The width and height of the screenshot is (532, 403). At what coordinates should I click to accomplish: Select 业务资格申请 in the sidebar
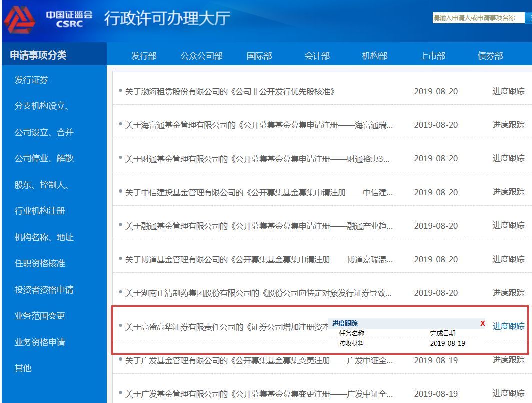40,342
